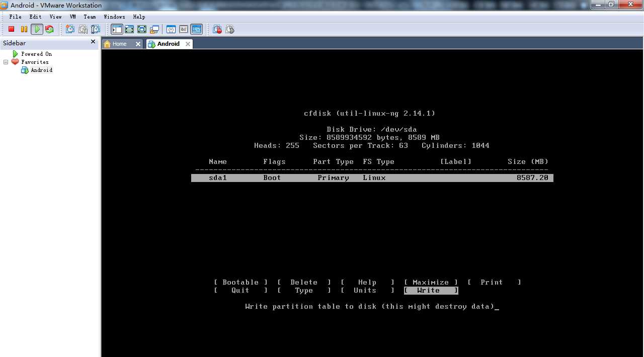This screenshot has height=357, width=644.
Task: Click the 'FS Type' column header
Action: (x=378, y=162)
